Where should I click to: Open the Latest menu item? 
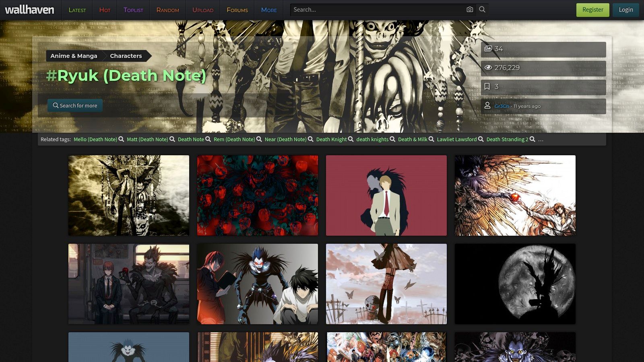[77, 10]
